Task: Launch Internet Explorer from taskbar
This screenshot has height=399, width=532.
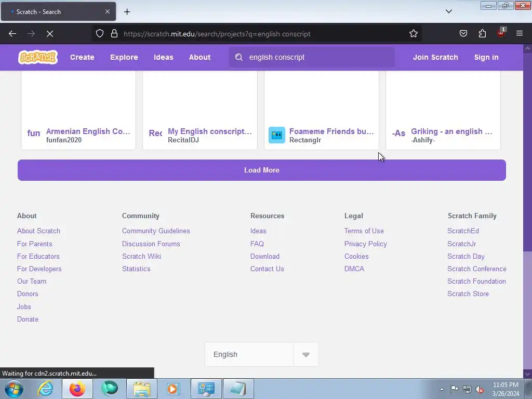Action: 46,389
